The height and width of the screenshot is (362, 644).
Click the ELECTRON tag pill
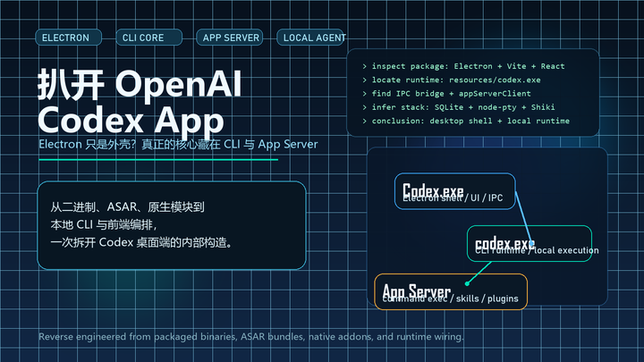69,38
